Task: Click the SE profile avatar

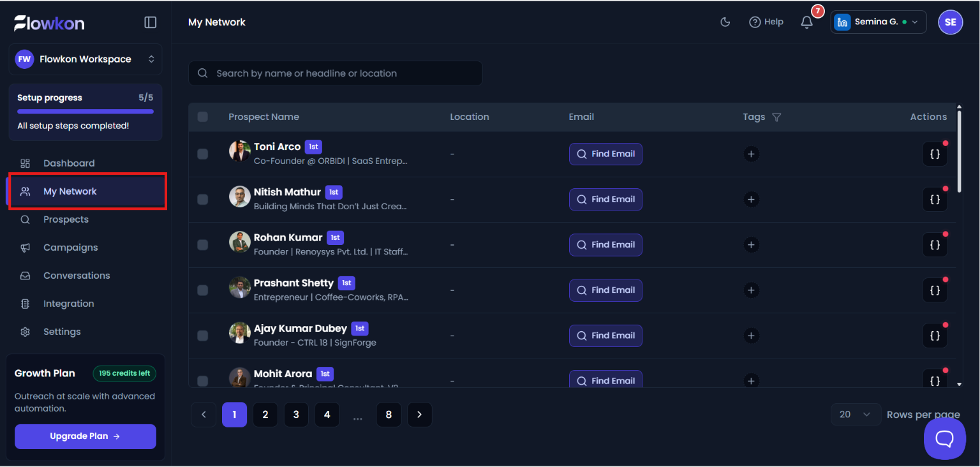Action: 950,22
